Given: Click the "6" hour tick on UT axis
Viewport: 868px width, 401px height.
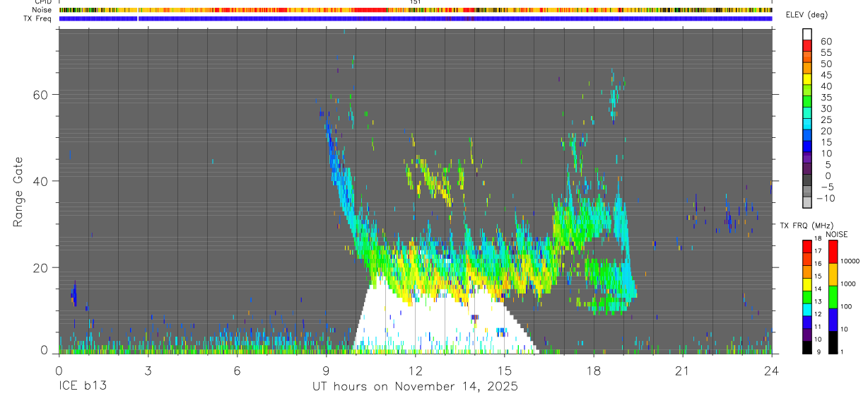Looking at the screenshot, I should coord(237,371).
